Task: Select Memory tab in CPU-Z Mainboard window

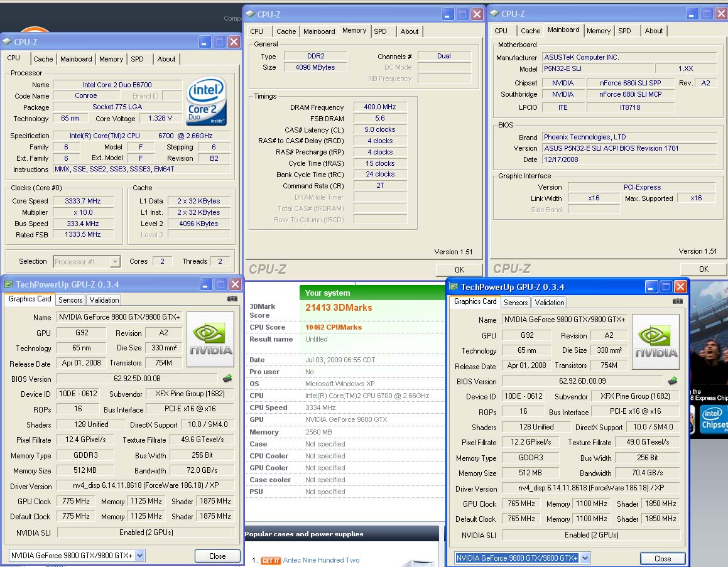Action: point(599,31)
